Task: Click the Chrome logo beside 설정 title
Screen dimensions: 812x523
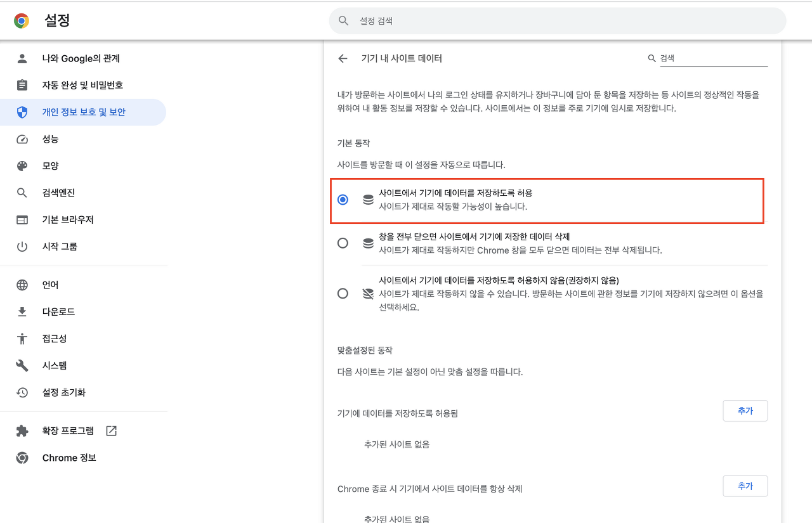Action: [22, 21]
